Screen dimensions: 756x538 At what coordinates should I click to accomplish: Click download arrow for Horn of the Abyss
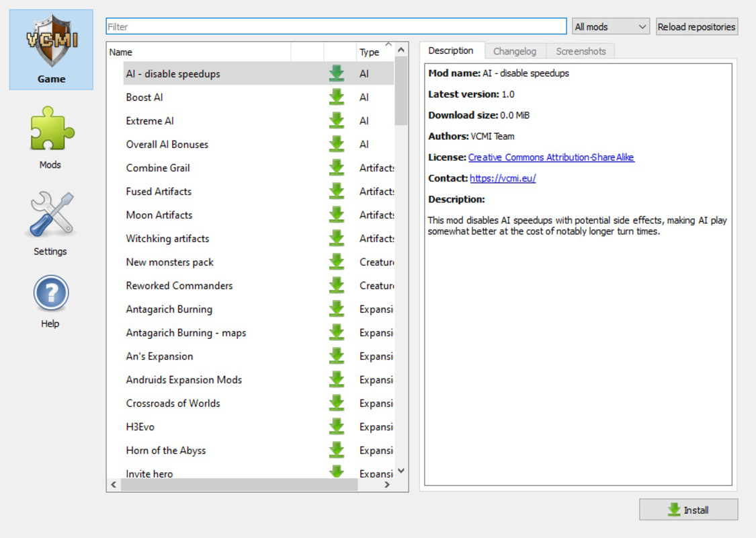coord(337,450)
